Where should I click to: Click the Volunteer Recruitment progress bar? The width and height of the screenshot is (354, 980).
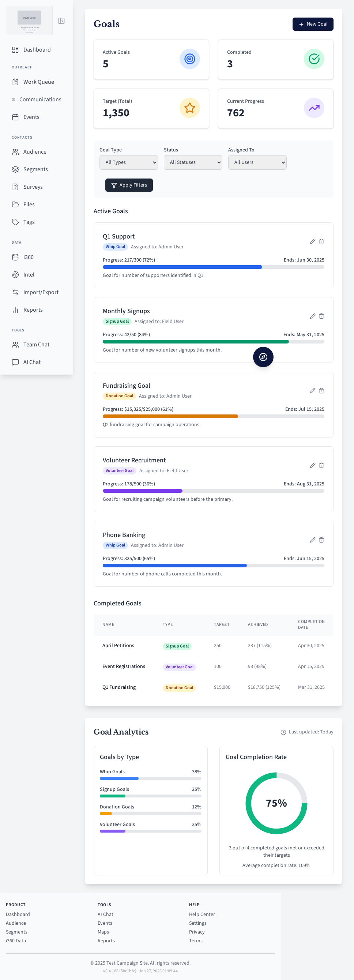(x=213, y=491)
